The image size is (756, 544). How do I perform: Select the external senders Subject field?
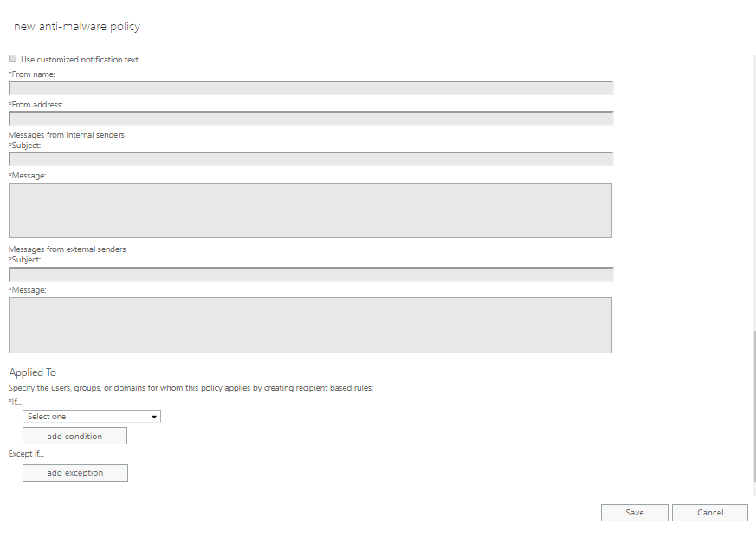(x=311, y=274)
